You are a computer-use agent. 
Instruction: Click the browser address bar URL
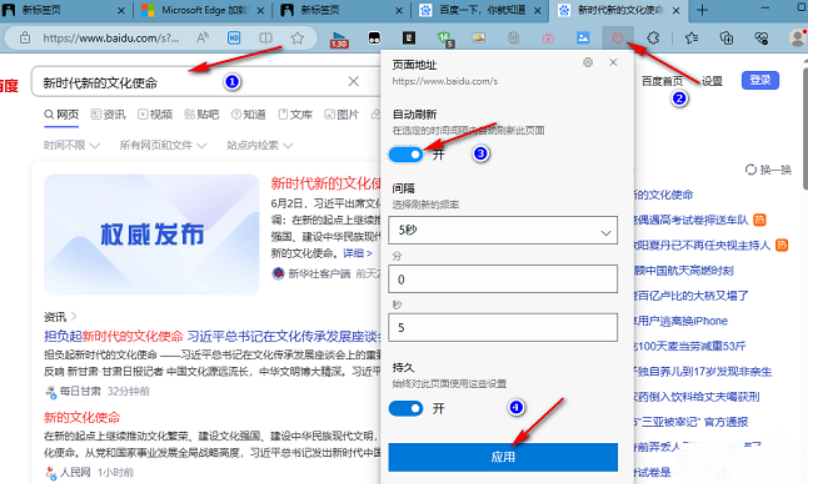[x=111, y=38]
